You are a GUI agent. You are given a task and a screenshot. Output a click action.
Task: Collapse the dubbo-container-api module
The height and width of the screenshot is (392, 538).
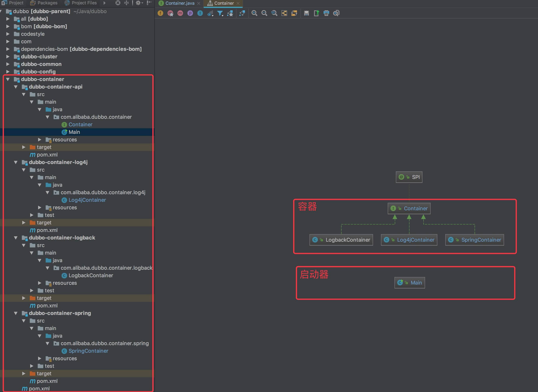[x=16, y=87]
